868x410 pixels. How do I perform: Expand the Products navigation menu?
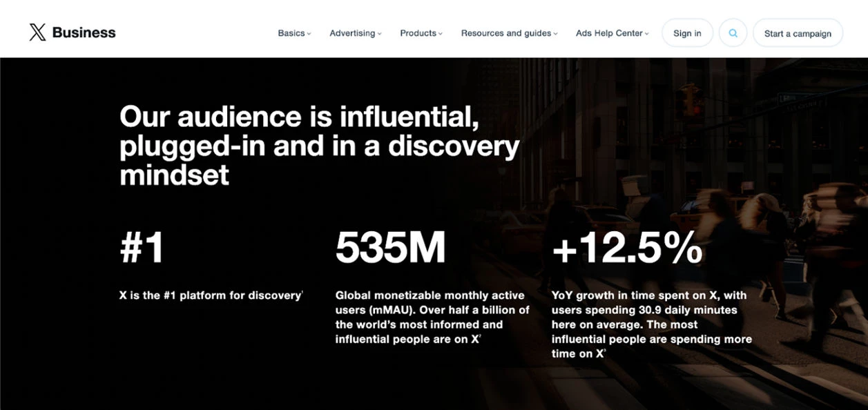421,33
